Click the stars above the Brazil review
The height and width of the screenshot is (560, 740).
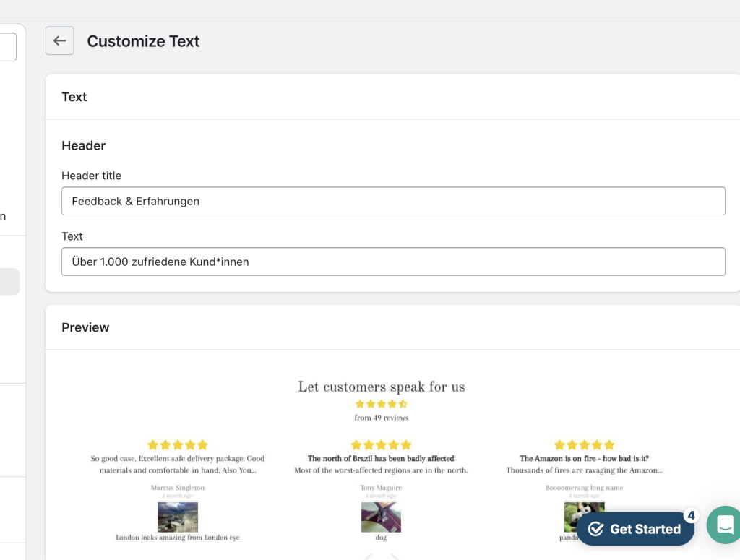point(381,445)
